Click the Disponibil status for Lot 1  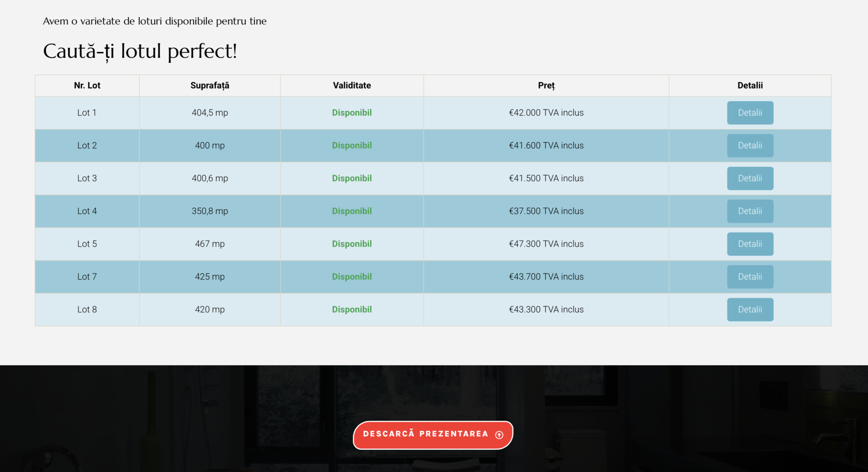click(x=352, y=113)
